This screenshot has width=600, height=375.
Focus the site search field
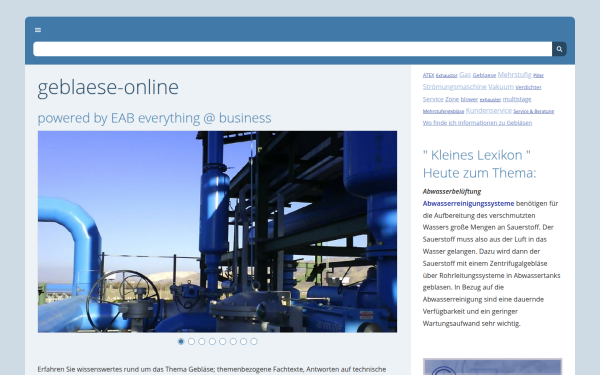(x=292, y=49)
